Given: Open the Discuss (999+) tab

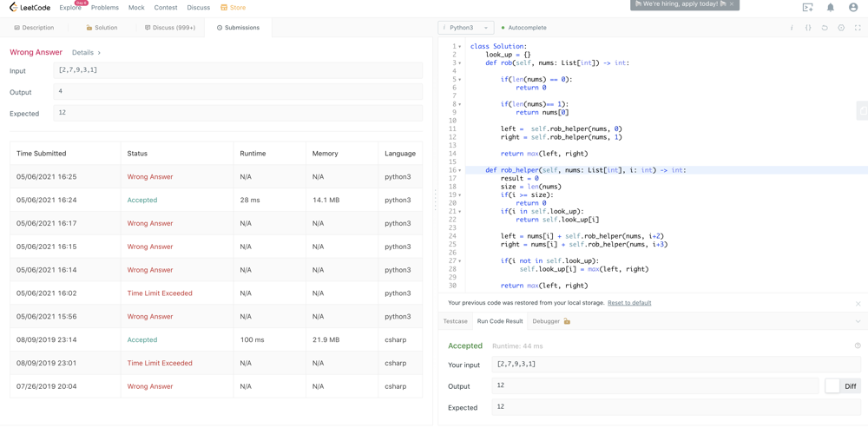Looking at the screenshot, I should [170, 28].
